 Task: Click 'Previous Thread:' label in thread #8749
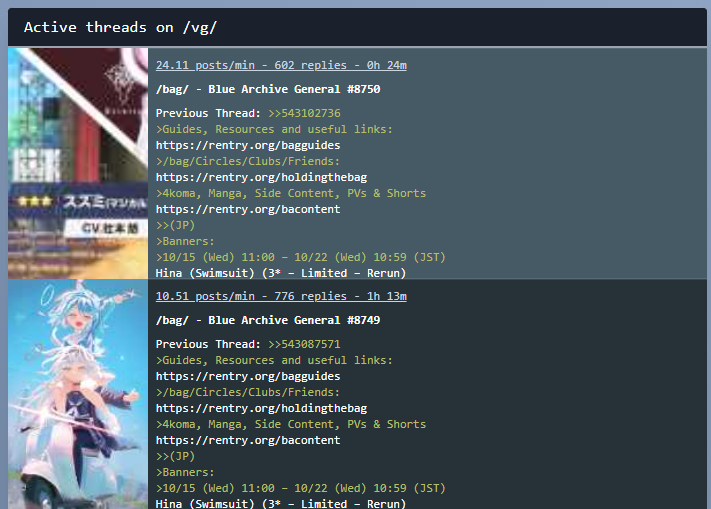[209, 344]
